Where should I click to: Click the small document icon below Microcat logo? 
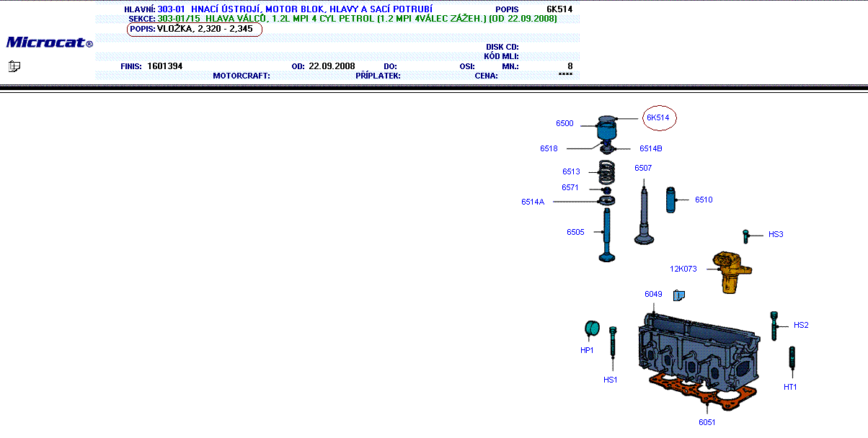click(14, 66)
